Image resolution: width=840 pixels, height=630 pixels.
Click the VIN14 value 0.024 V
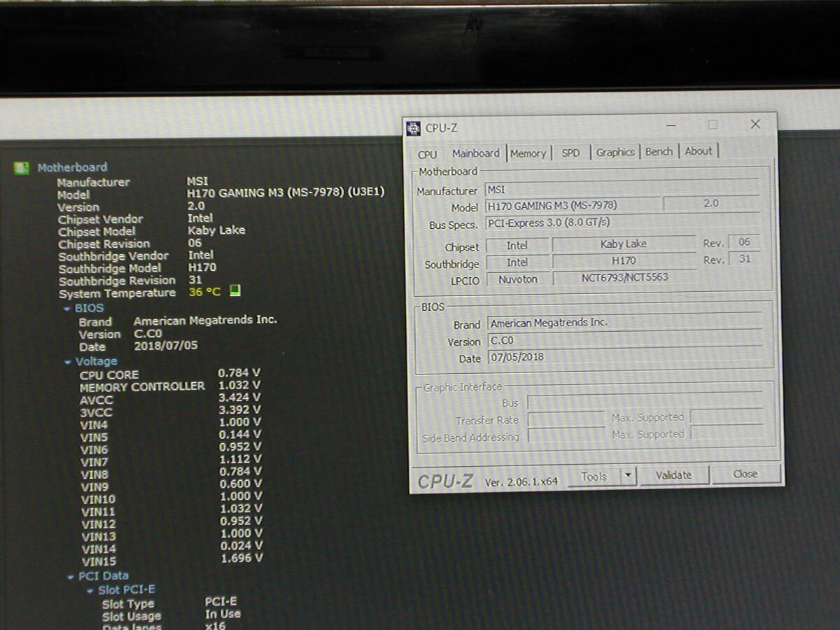241,546
